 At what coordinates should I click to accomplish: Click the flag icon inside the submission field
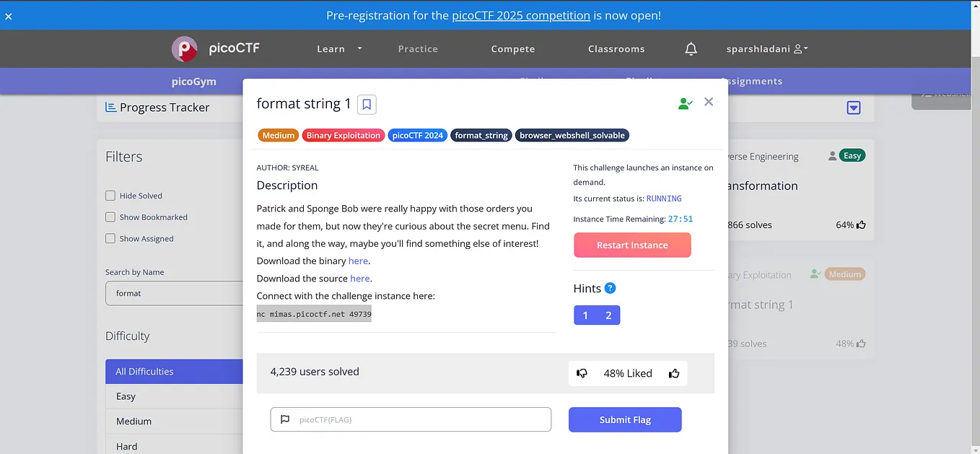(284, 419)
